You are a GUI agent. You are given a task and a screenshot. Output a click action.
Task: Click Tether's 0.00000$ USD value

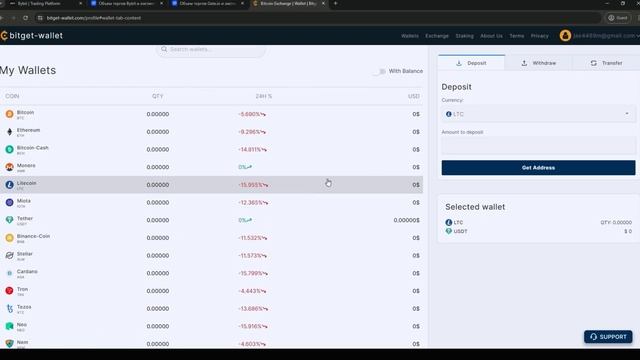tap(407, 220)
